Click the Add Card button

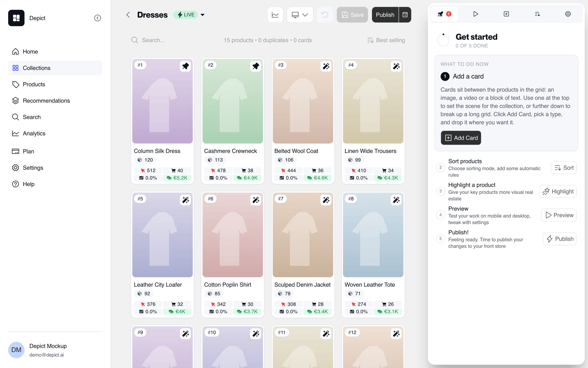(x=461, y=138)
